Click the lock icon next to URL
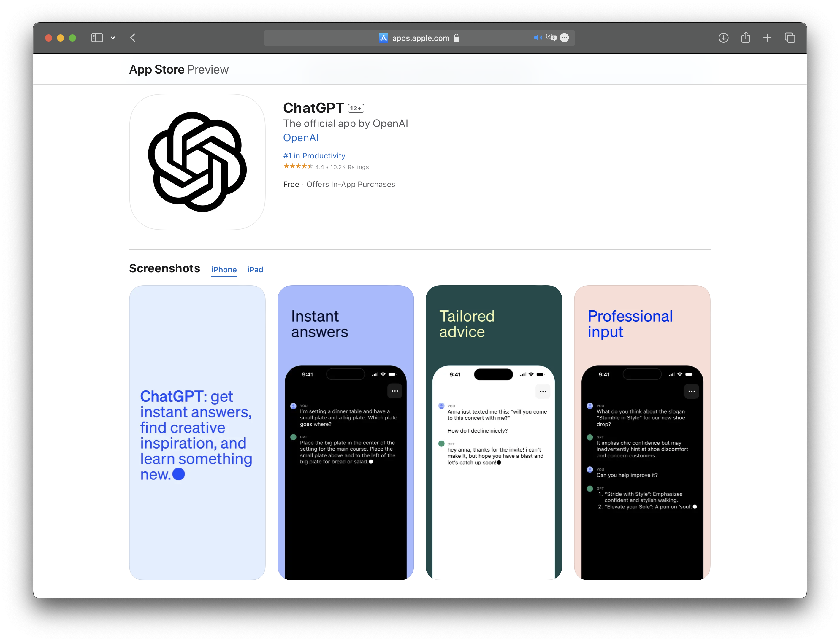 click(457, 38)
